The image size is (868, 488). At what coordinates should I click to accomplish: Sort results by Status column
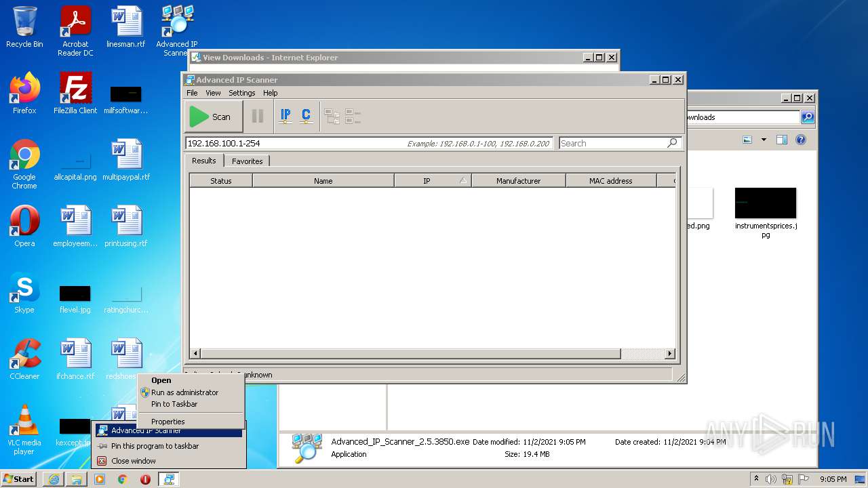pyautogui.click(x=221, y=181)
